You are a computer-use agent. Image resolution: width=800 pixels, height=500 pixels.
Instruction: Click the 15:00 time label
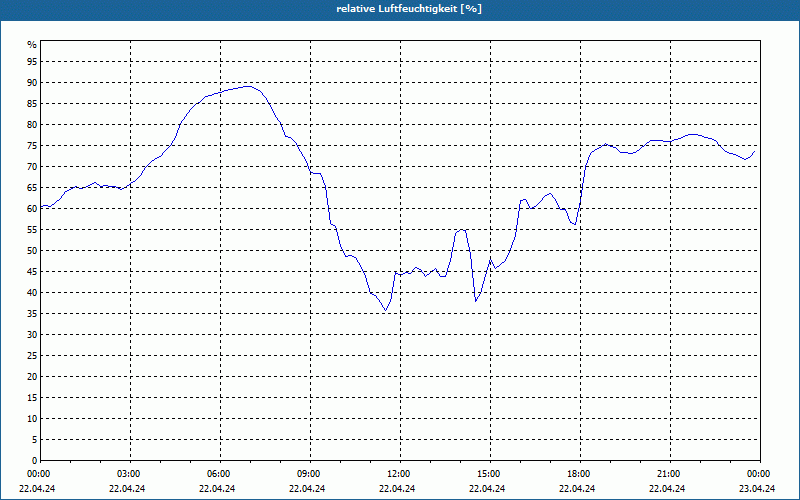pyautogui.click(x=490, y=474)
